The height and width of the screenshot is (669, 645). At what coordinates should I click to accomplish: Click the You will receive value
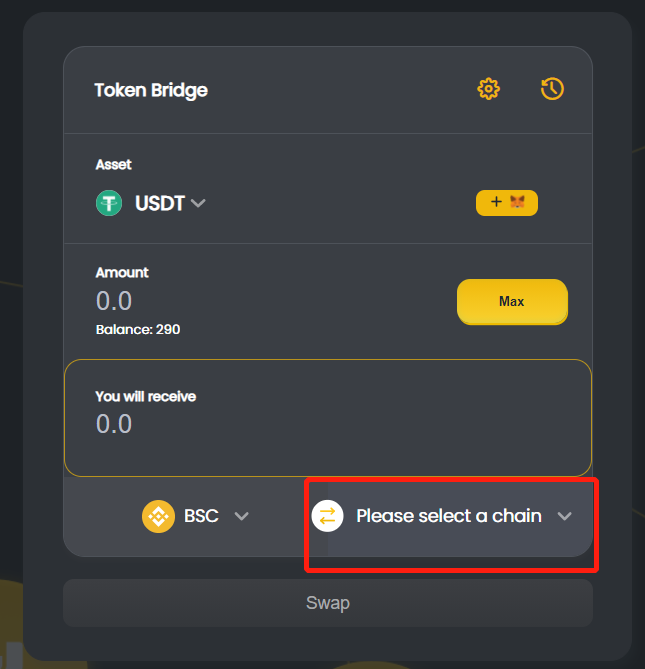coord(114,424)
